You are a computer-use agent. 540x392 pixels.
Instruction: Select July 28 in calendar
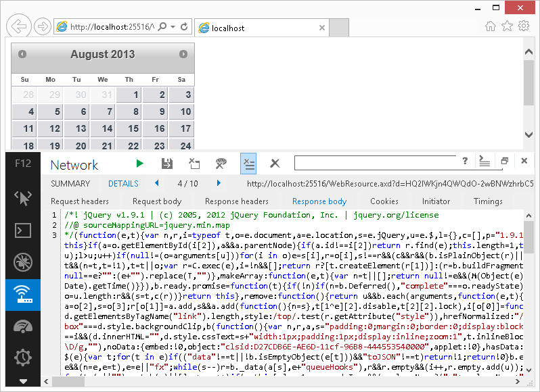(x=24, y=95)
